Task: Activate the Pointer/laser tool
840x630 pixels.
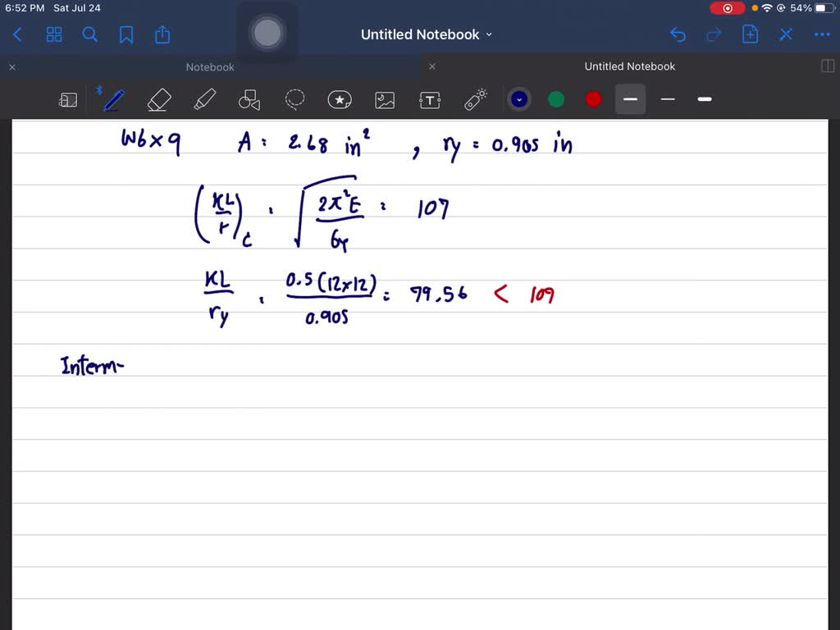Action: point(475,99)
